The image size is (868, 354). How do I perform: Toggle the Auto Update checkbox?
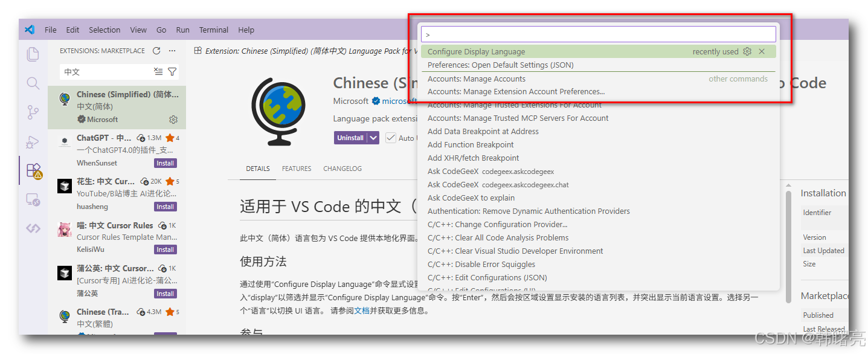tap(391, 138)
